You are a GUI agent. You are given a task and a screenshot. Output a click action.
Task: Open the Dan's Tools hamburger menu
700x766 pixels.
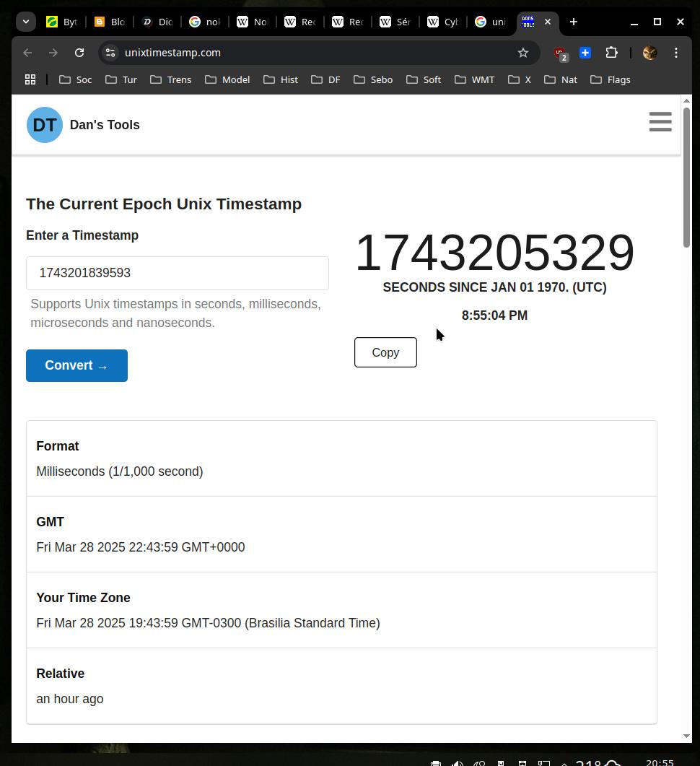(x=660, y=122)
